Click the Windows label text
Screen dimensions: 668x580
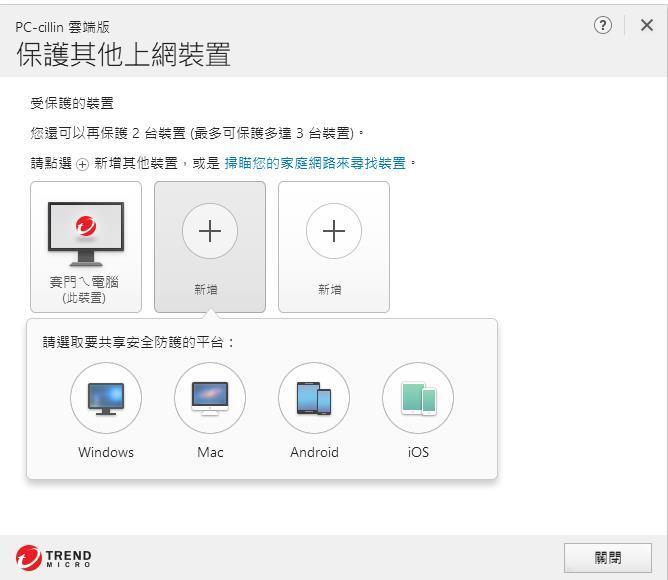106,452
